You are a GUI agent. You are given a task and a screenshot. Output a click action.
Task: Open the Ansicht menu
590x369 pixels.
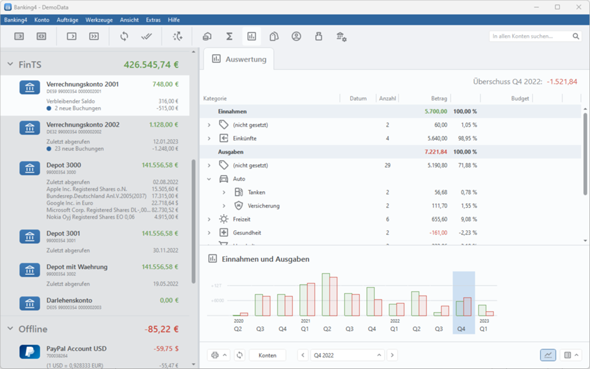[x=129, y=20]
